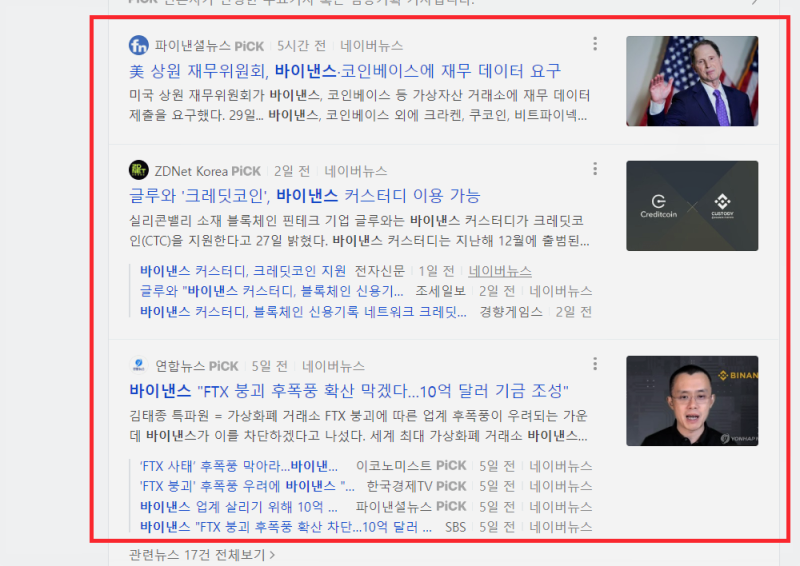Open related article 글루와 "바이낸스 커스터디, 블록체인 신용기...
The height and width of the screenshot is (566, 800).
pyautogui.click(x=271, y=291)
